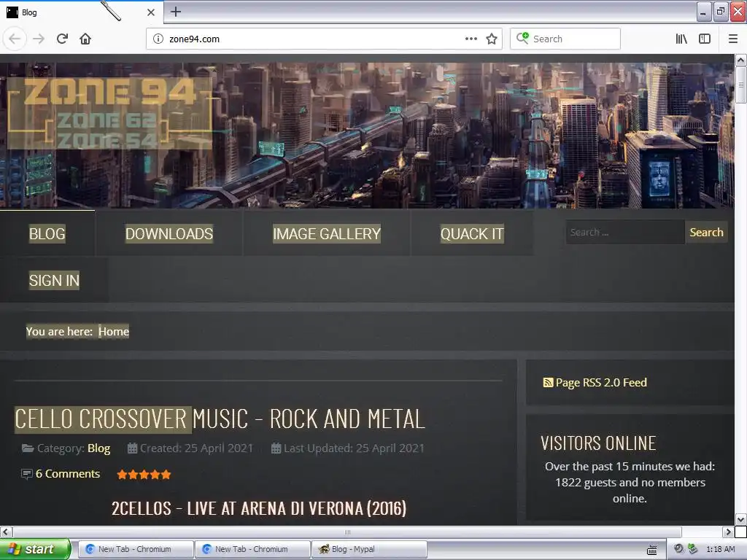Open the DOWNLOADS menu item
747x560 pixels.
pyautogui.click(x=169, y=234)
